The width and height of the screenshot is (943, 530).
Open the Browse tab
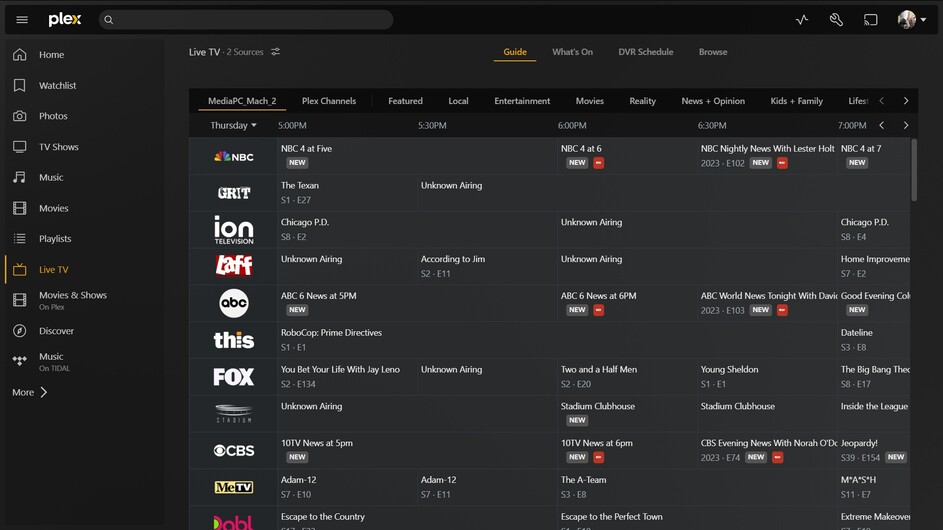(713, 52)
